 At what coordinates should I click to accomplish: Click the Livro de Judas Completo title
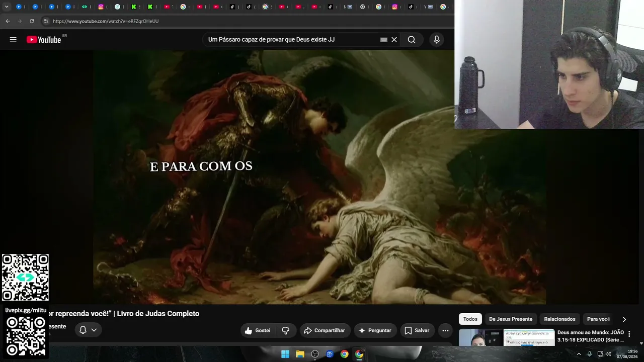158,314
